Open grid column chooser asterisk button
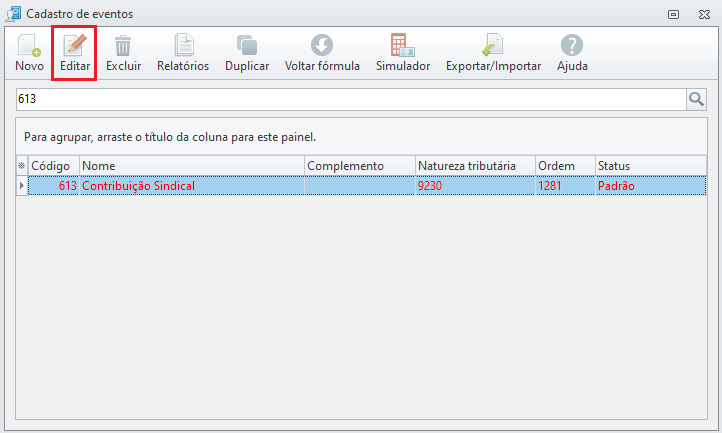722x433 pixels. [22, 166]
